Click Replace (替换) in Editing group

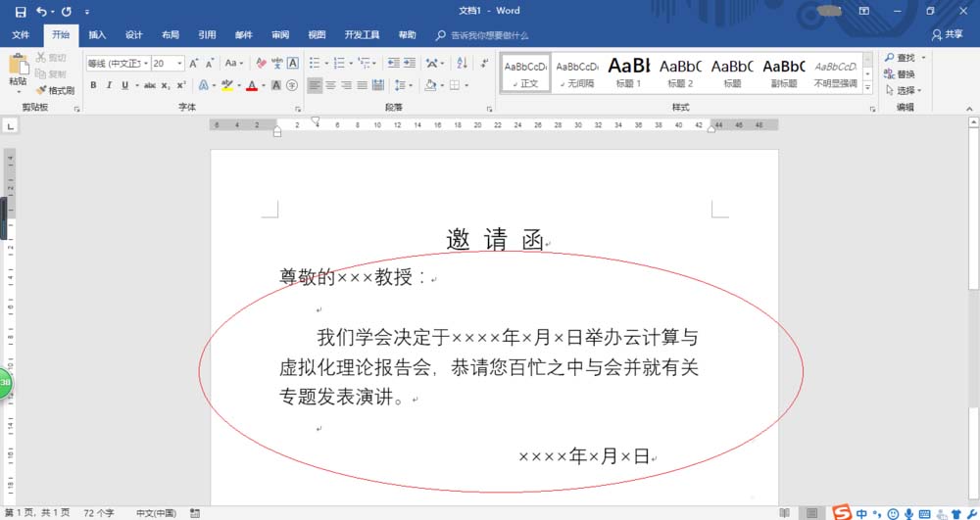(900, 74)
